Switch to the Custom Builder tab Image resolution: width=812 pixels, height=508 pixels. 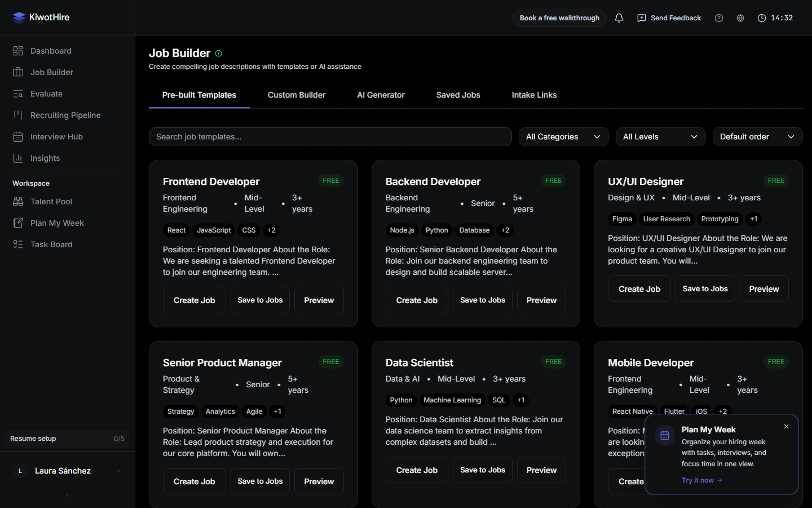coord(297,95)
